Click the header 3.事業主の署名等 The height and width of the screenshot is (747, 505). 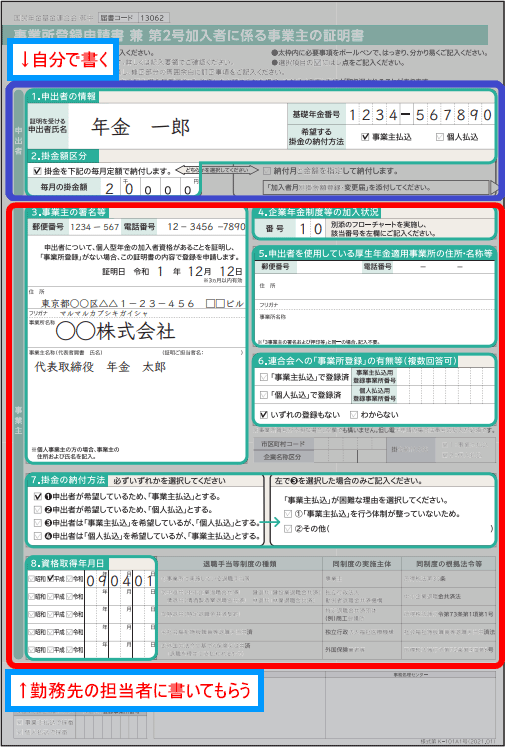(68, 212)
